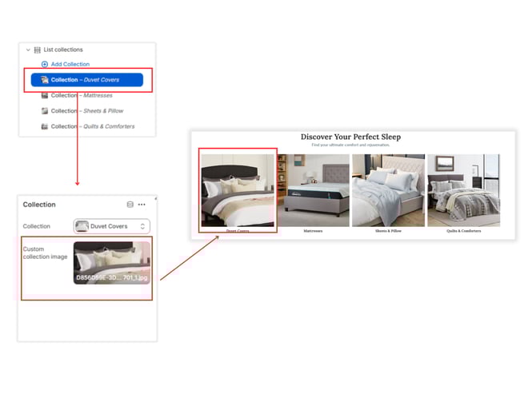
Task: Click the database icon in Collection panel
Action: point(130,205)
